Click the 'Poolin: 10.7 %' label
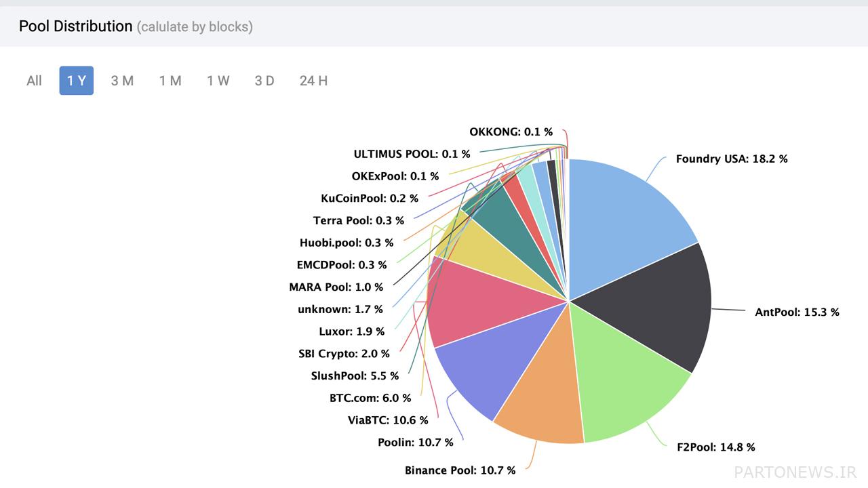 pyautogui.click(x=415, y=442)
